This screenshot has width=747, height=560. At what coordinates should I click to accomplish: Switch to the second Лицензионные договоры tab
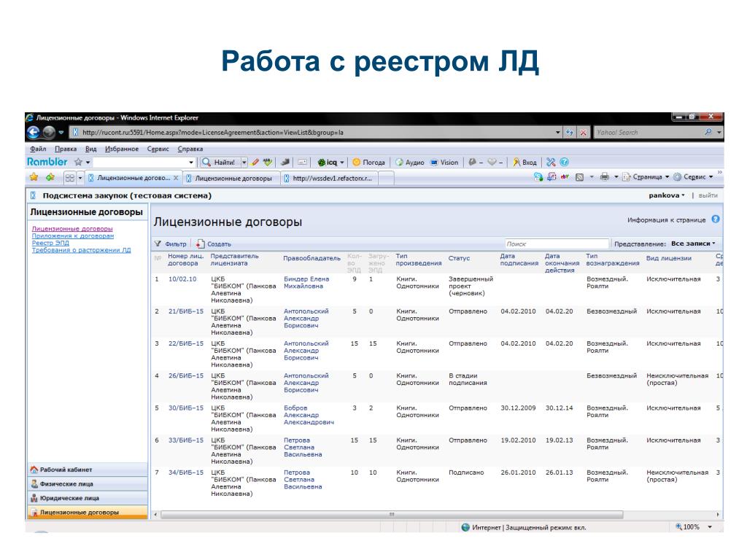tap(231, 178)
